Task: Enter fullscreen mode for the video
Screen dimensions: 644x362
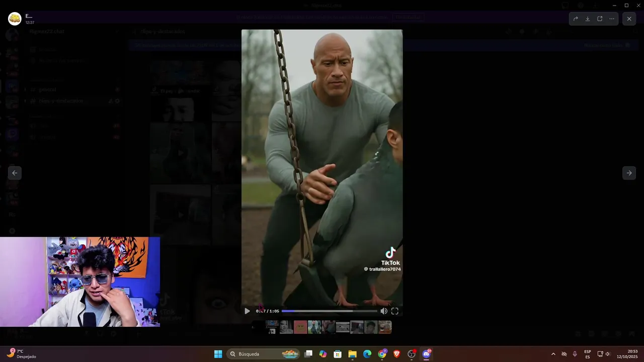Action: pos(395,311)
